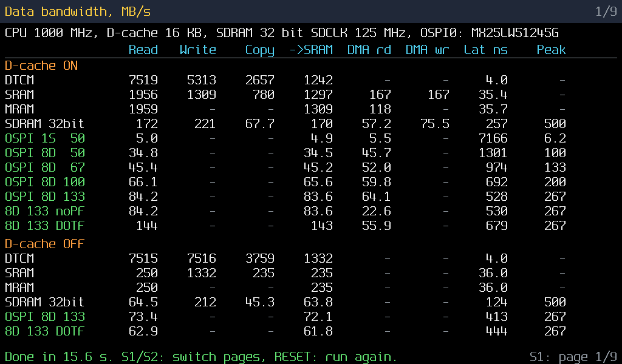Viewport: 622px width, 364px height.
Task: Click the S1: page 1/9 footer text
Action: (x=573, y=357)
